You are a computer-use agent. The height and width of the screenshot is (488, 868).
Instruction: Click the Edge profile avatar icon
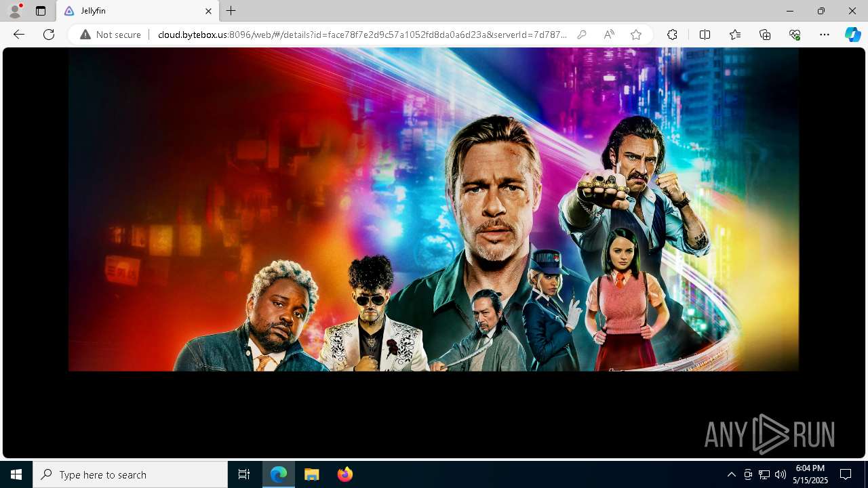pyautogui.click(x=15, y=11)
